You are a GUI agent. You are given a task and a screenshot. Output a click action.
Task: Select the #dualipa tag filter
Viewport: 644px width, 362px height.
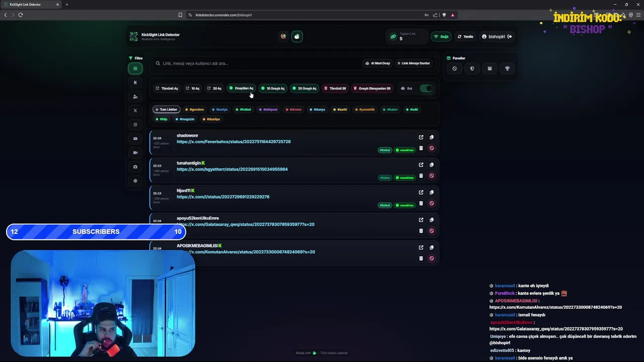pyautogui.click(x=211, y=119)
